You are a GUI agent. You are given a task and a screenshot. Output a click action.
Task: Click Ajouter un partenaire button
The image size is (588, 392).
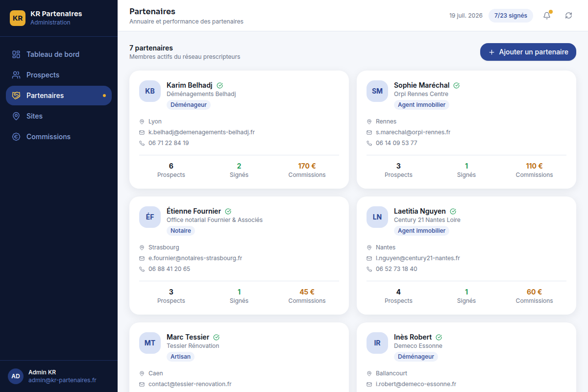click(528, 52)
